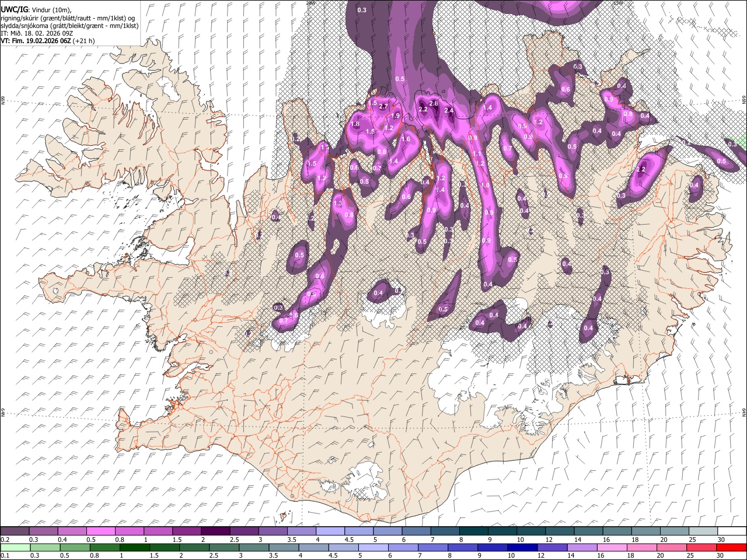747x560 pixels.
Task: Click the "UWC/IG: Vindur (10m)" title line
Action: click(x=36, y=9)
